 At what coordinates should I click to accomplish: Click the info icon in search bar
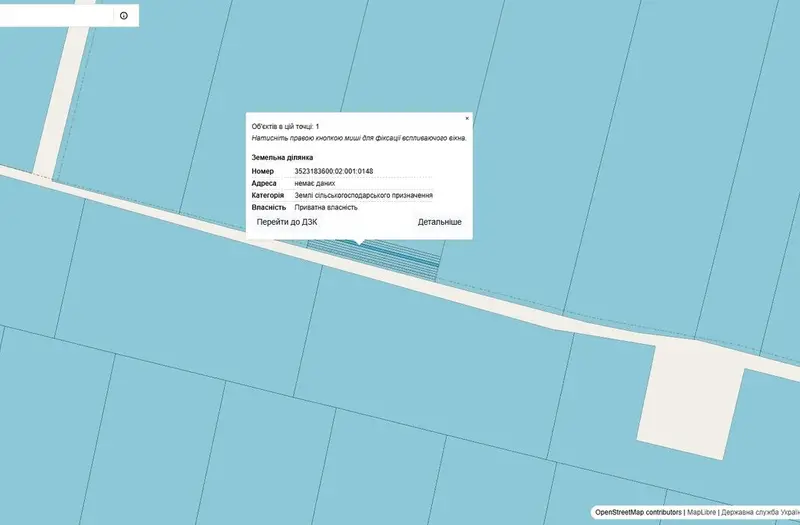pos(123,16)
